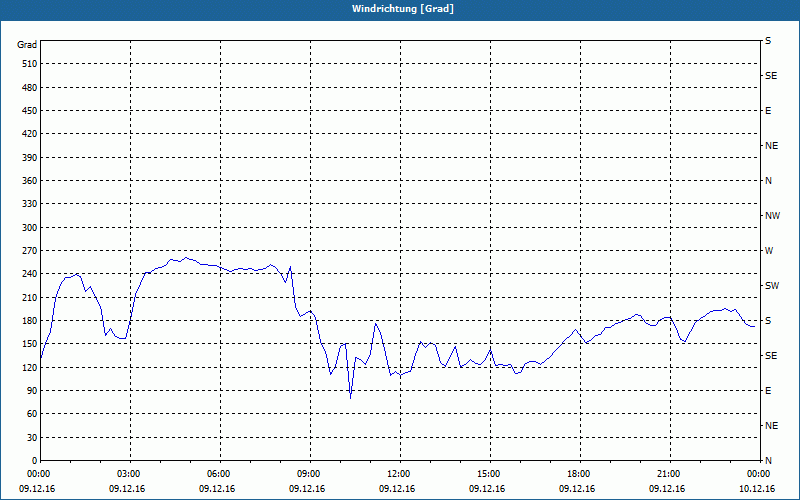Select the 210 y-axis value
Image resolution: width=800 pixels, height=500 pixels.
coord(30,297)
